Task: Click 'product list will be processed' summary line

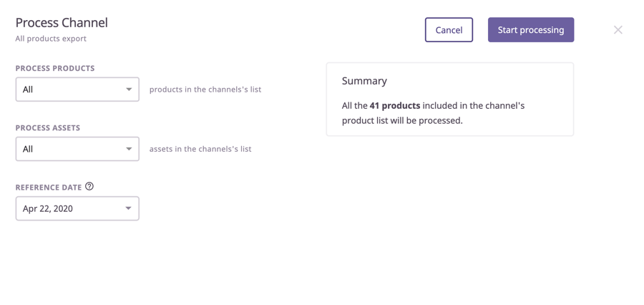Action: [x=402, y=120]
